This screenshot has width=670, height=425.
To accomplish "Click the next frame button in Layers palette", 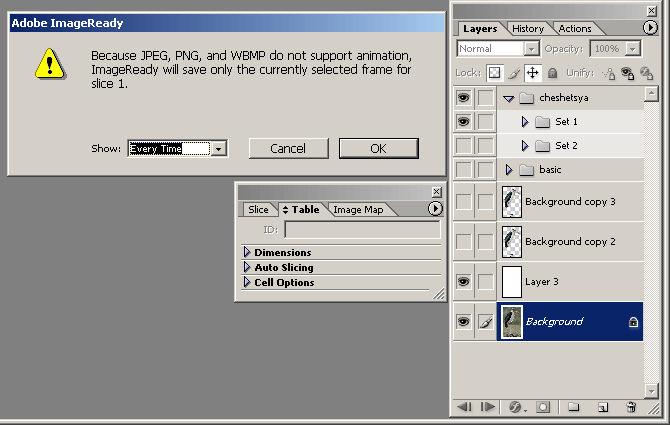I will pos(488,407).
